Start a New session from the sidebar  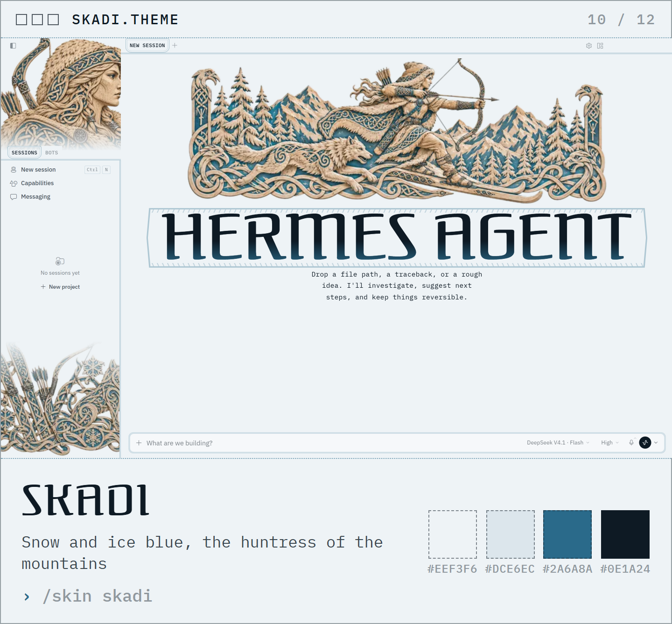(x=61, y=170)
